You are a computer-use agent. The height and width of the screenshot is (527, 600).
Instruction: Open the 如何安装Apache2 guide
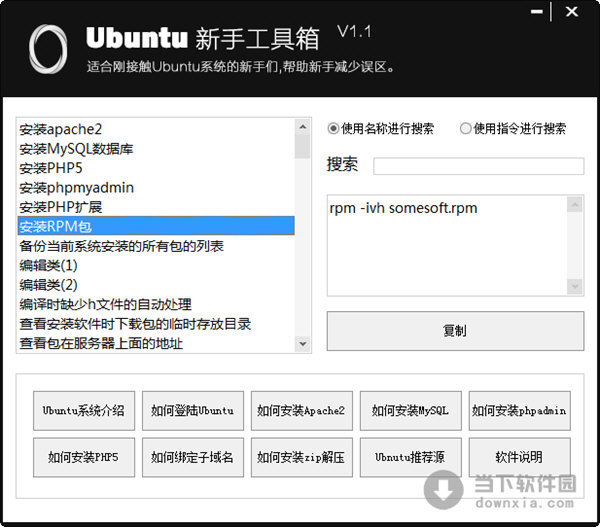[x=302, y=411]
